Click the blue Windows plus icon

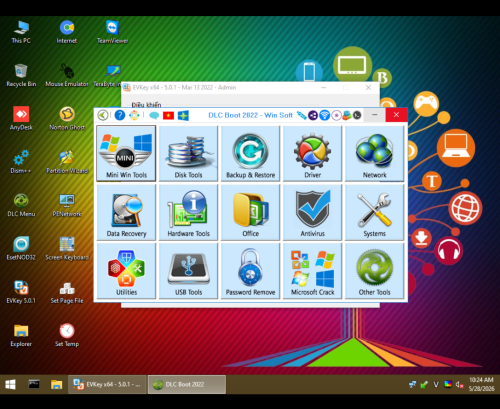183,116
